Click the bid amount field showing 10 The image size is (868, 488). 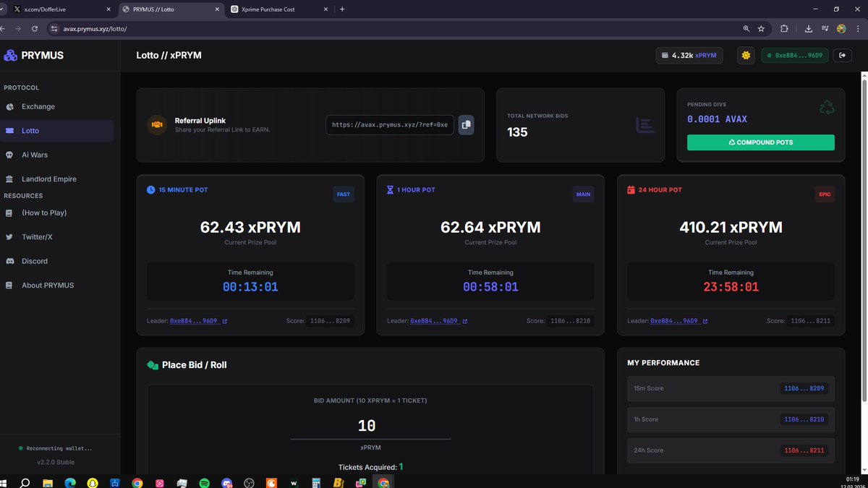point(370,426)
